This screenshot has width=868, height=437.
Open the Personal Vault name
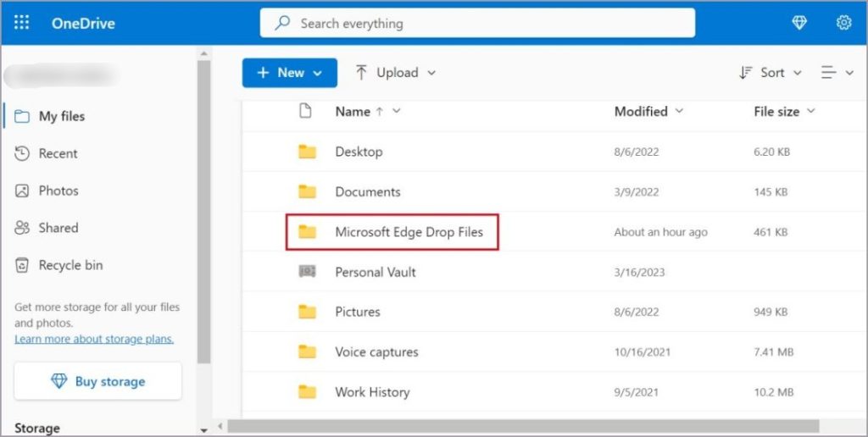[376, 272]
